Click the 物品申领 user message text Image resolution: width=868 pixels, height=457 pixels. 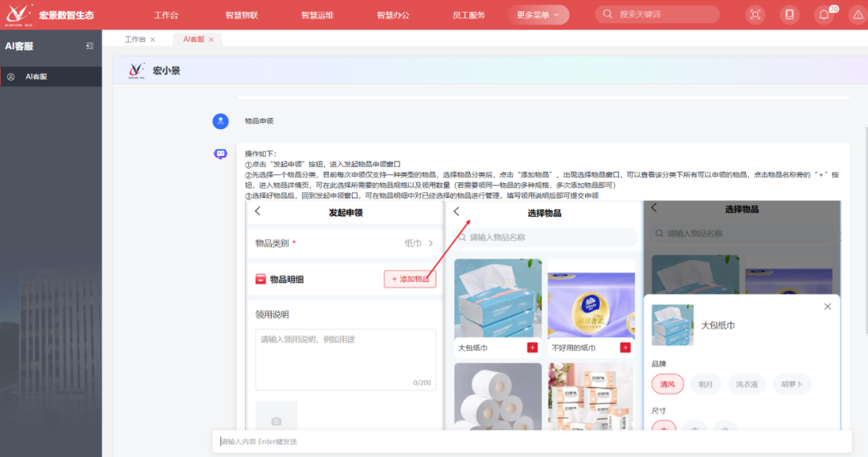[x=259, y=121]
